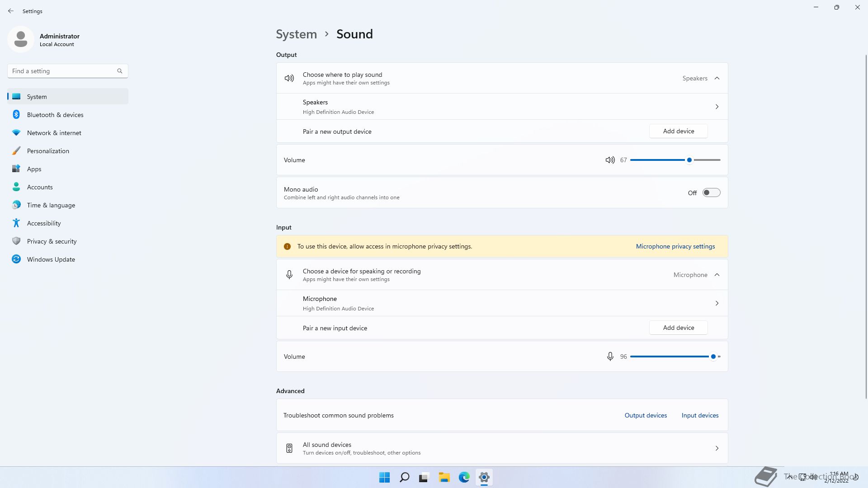This screenshot has width=868, height=488.
Task: Go back using the Settings back arrow
Action: point(11,11)
